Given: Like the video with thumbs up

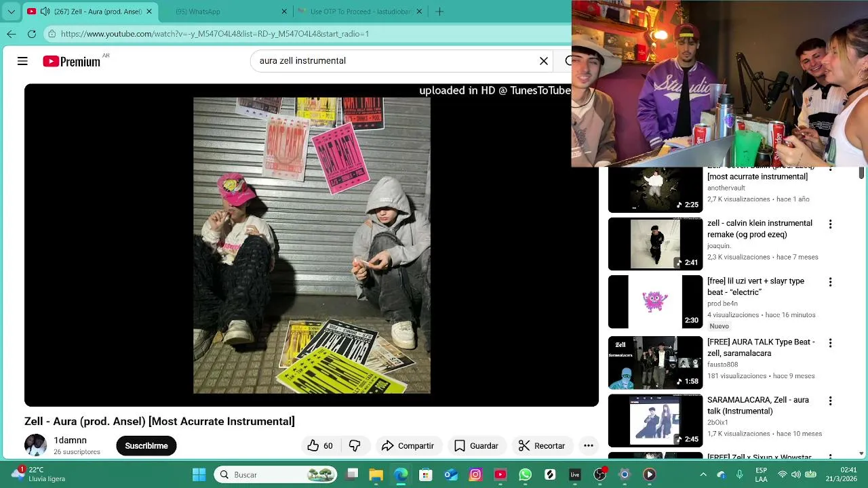Looking at the screenshot, I should pyautogui.click(x=319, y=445).
